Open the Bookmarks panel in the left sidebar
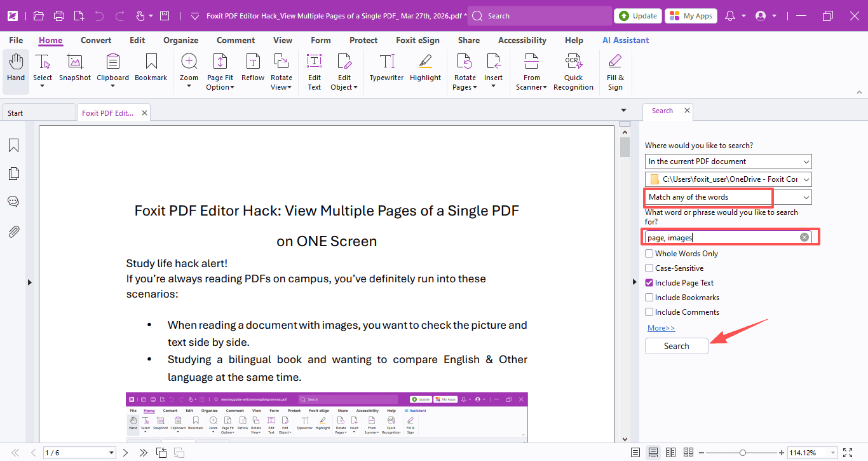The image size is (868, 461). click(x=13, y=146)
